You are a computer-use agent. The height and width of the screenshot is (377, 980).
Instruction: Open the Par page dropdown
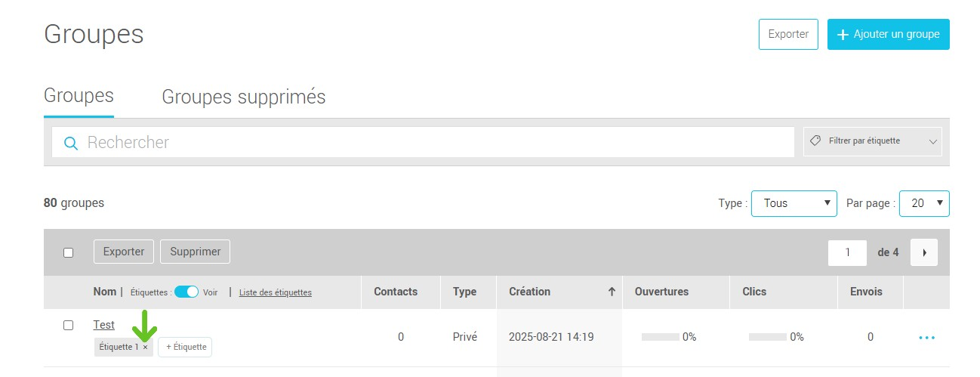coord(924,203)
